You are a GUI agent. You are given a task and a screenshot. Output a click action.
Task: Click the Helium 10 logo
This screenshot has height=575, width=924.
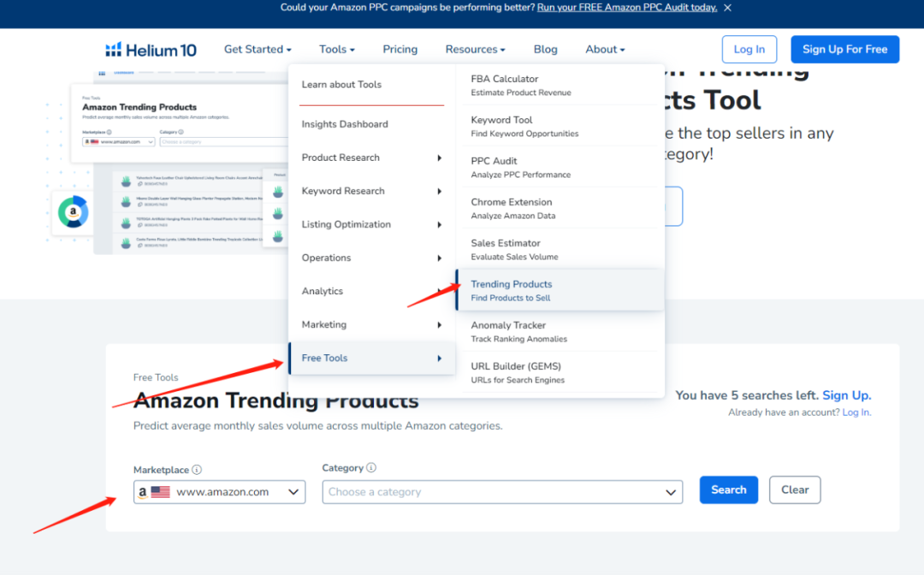(151, 50)
